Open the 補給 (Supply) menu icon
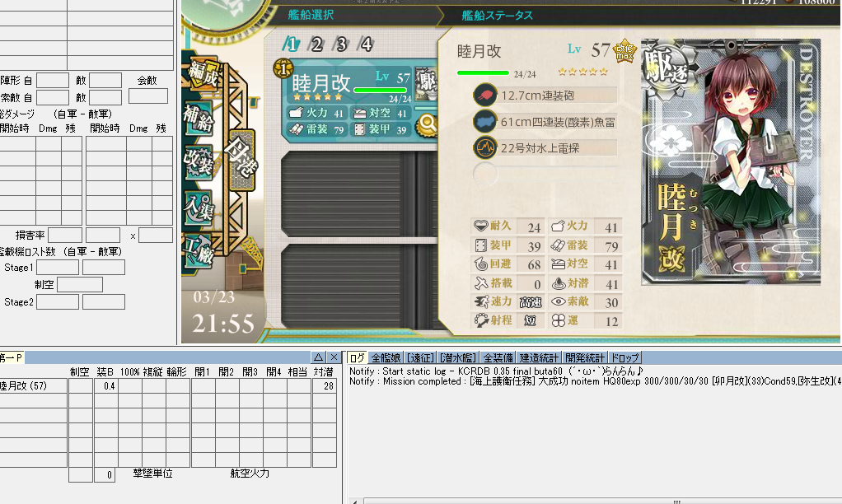 198,117
